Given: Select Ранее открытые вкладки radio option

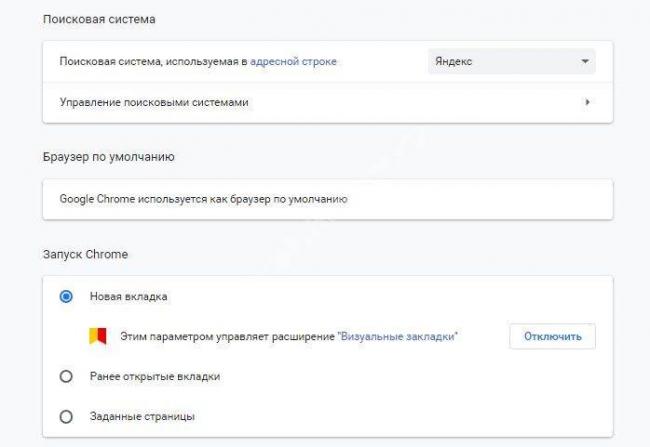Looking at the screenshot, I should point(66,377).
